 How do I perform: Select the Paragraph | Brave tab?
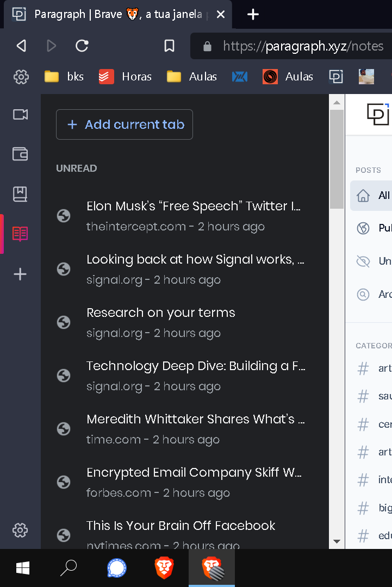(x=117, y=15)
